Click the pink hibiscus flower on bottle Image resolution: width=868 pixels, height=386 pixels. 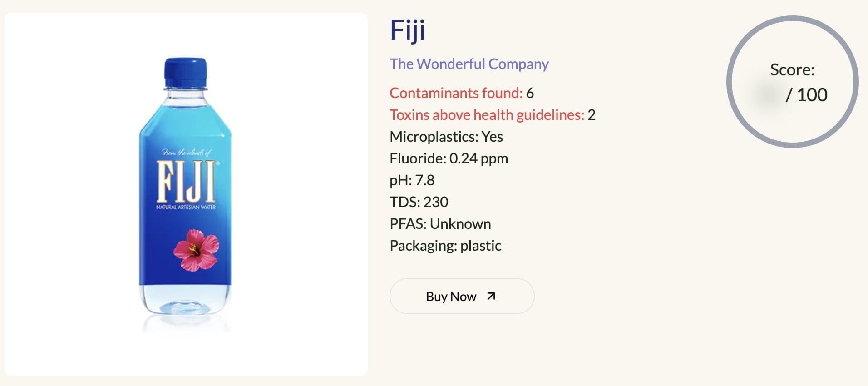196,250
